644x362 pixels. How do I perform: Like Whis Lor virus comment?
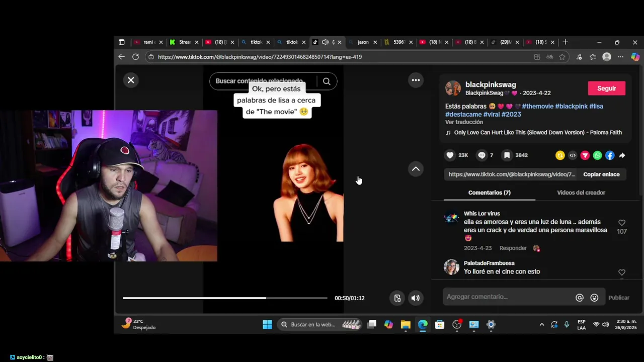[622, 223]
